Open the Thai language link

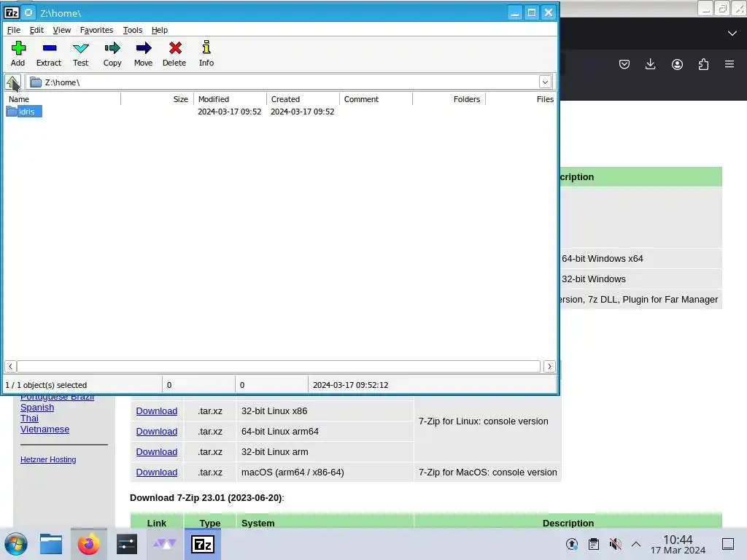click(29, 419)
